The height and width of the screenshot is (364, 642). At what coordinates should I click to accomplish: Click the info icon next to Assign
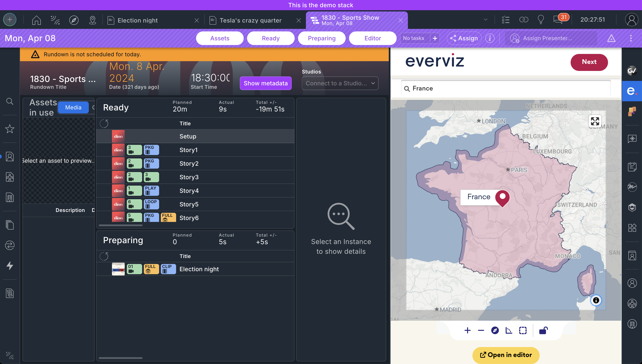pos(490,38)
